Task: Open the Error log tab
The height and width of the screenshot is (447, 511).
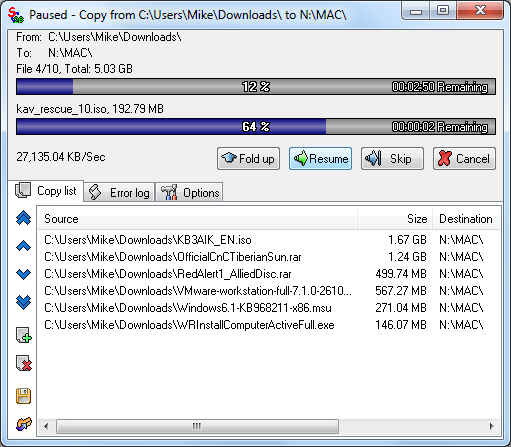Action: pyautogui.click(x=119, y=192)
